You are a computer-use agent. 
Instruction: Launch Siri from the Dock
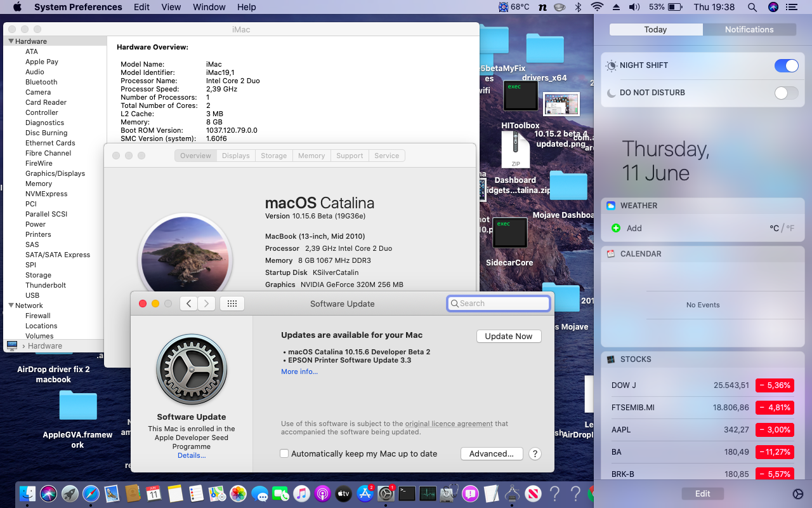49,493
